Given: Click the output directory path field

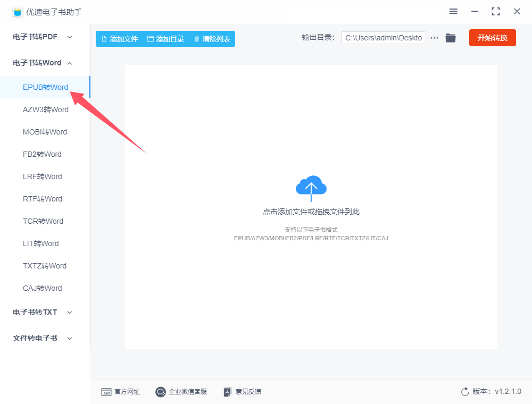Looking at the screenshot, I should pos(384,38).
